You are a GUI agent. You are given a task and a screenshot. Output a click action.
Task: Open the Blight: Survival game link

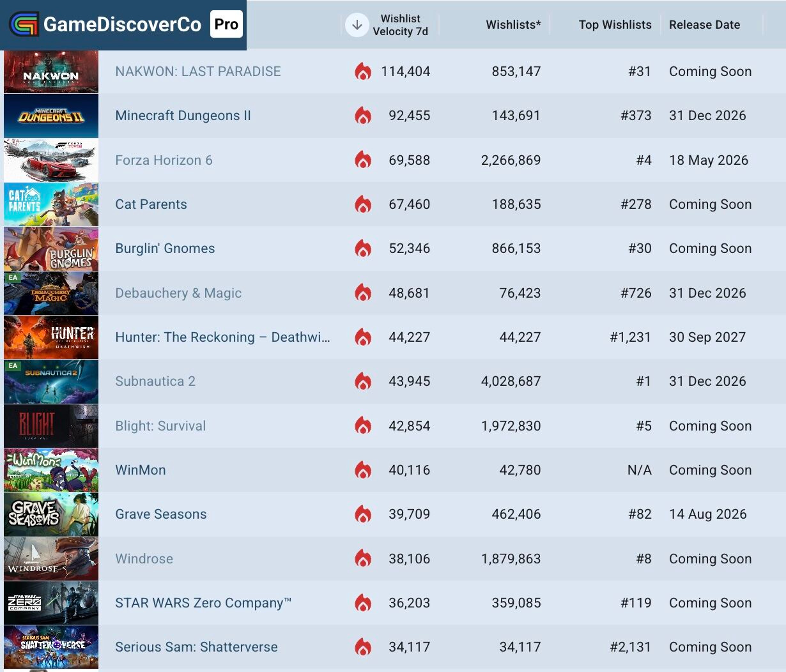(160, 426)
